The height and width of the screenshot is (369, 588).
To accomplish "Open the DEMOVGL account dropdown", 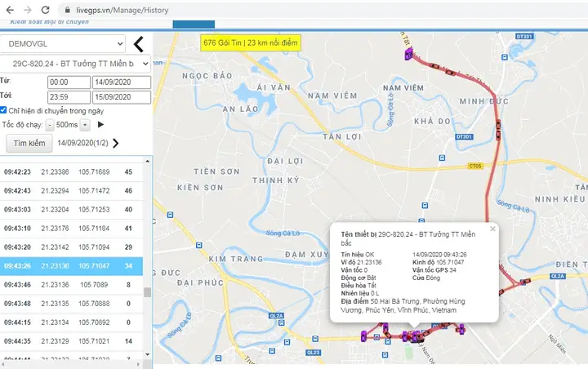I will pyautogui.click(x=64, y=42).
